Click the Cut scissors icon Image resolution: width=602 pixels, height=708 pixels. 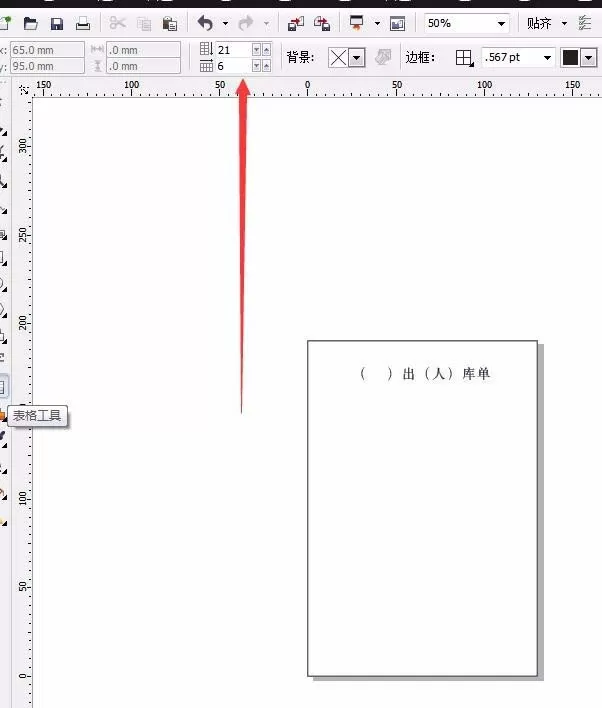(117, 23)
